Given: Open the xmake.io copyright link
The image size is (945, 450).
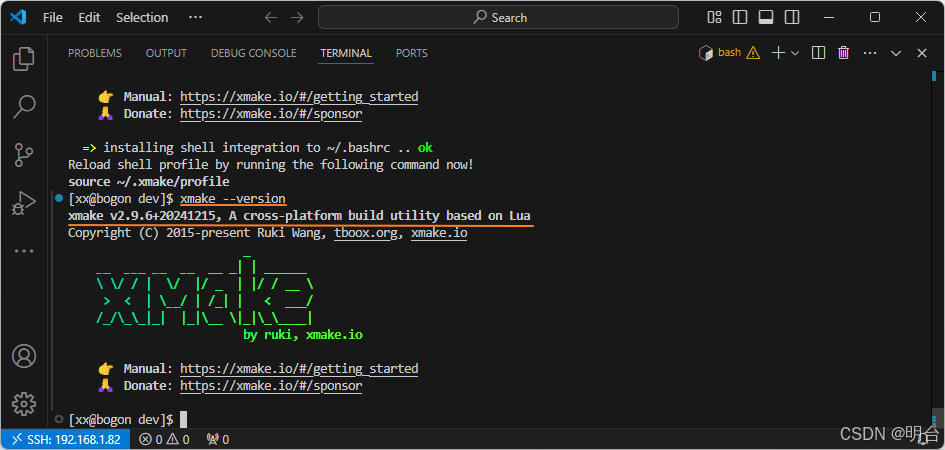Looking at the screenshot, I should [439, 233].
